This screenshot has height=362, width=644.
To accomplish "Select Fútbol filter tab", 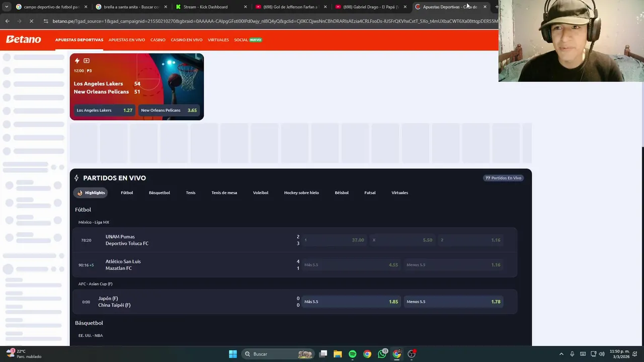I will (127, 193).
